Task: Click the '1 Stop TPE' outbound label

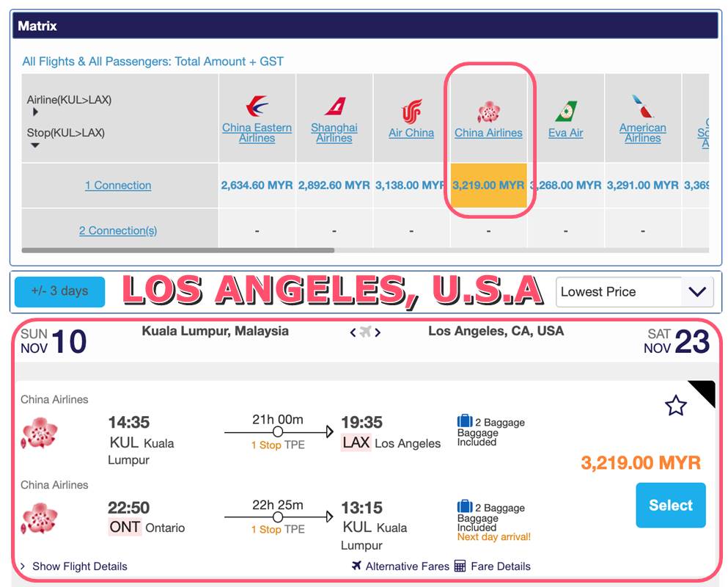Action: 278,445
